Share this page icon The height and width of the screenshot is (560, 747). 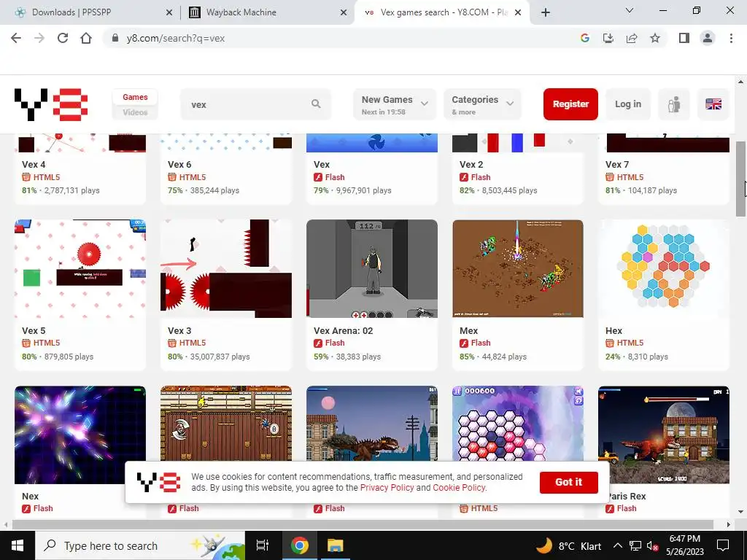pyautogui.click(x=632, y=38)
